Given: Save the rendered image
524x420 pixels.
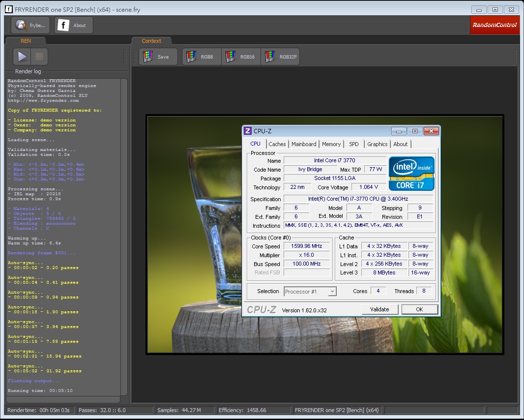Looking at the screenshot, I should tap(159, 57).
